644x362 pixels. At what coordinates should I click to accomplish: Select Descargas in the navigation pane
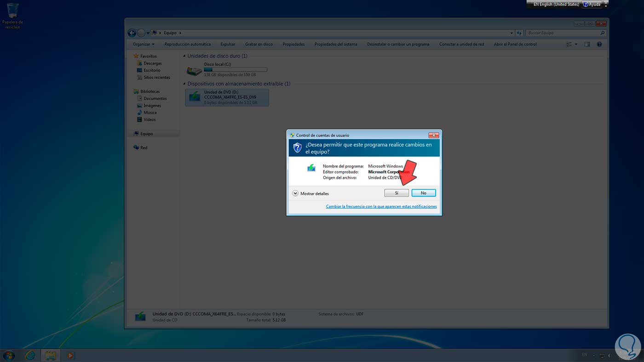pos(149,63)
